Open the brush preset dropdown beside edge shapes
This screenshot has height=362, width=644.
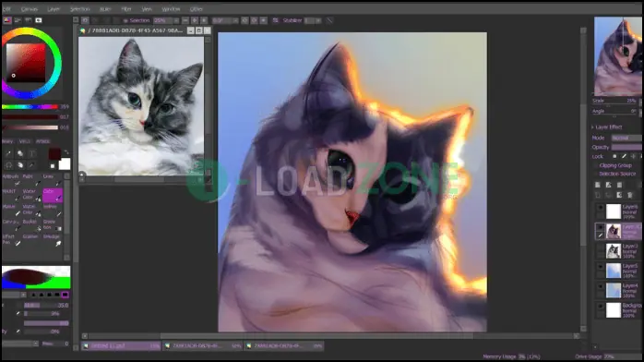tap(23, 295)
